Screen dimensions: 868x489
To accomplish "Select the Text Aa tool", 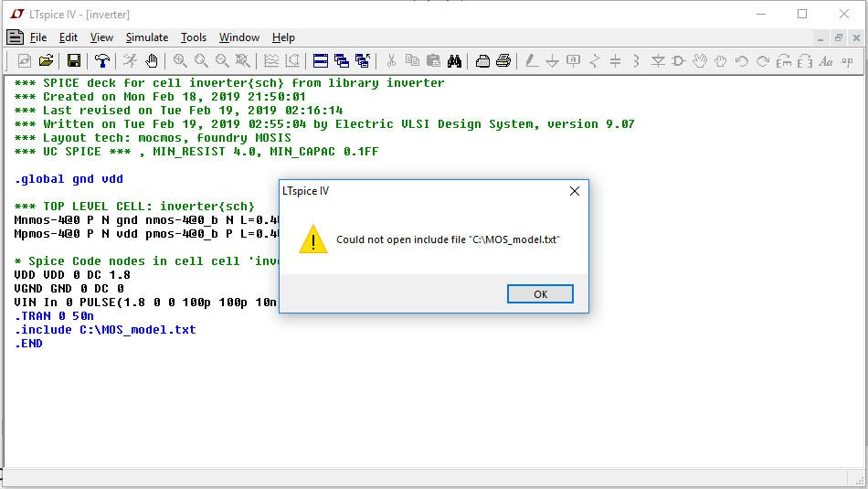I will tap(826, 61).
